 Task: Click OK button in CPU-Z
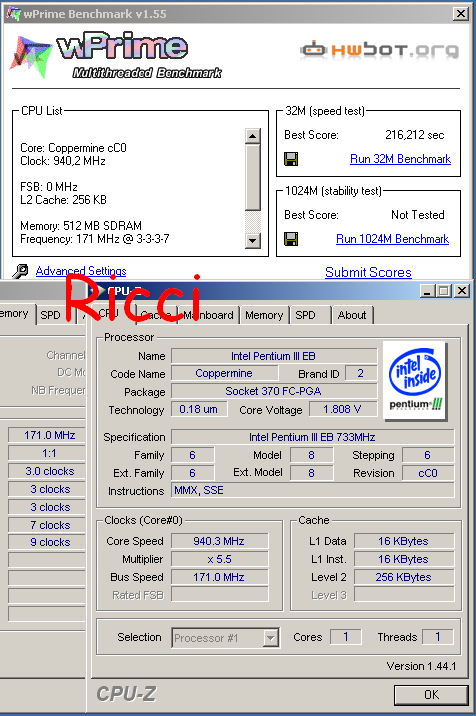click(431, 695)
